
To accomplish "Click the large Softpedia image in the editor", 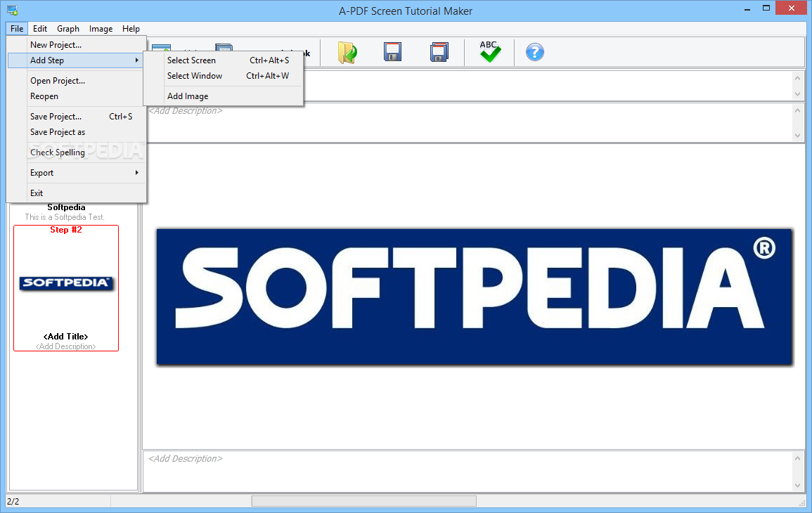I will coord(475,297).
